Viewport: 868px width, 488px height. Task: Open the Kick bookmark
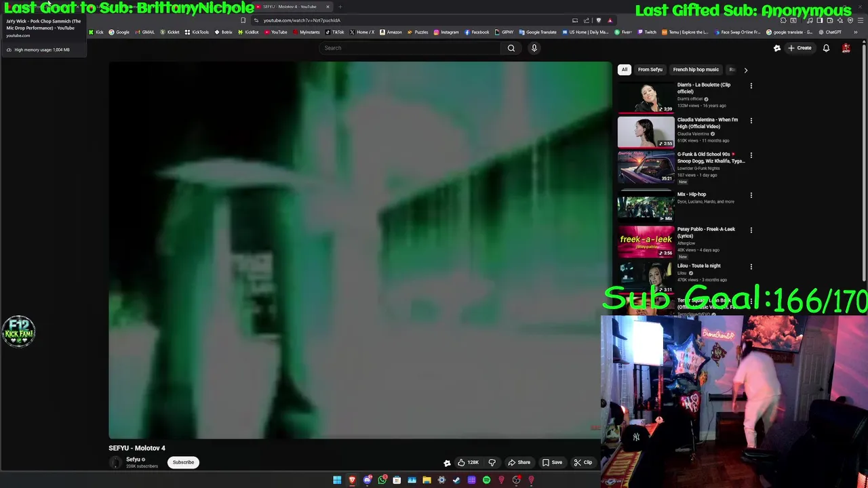pyautogui.click(x=96, y=32)
